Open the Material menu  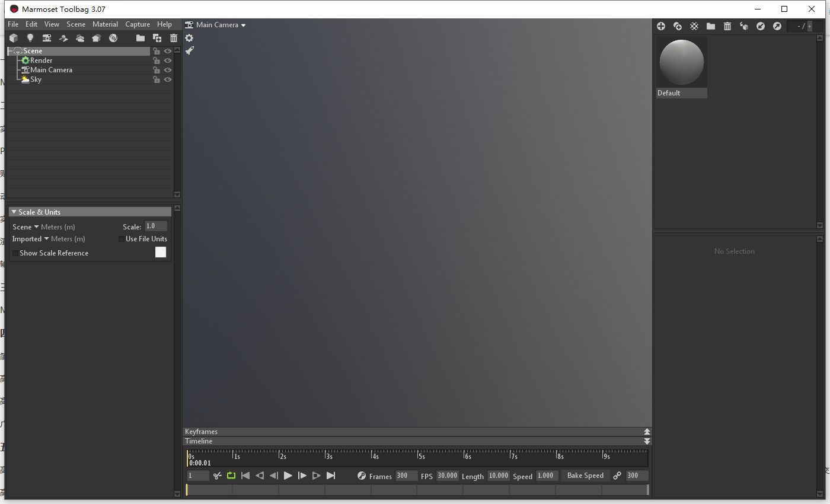(x=106, y=24)
